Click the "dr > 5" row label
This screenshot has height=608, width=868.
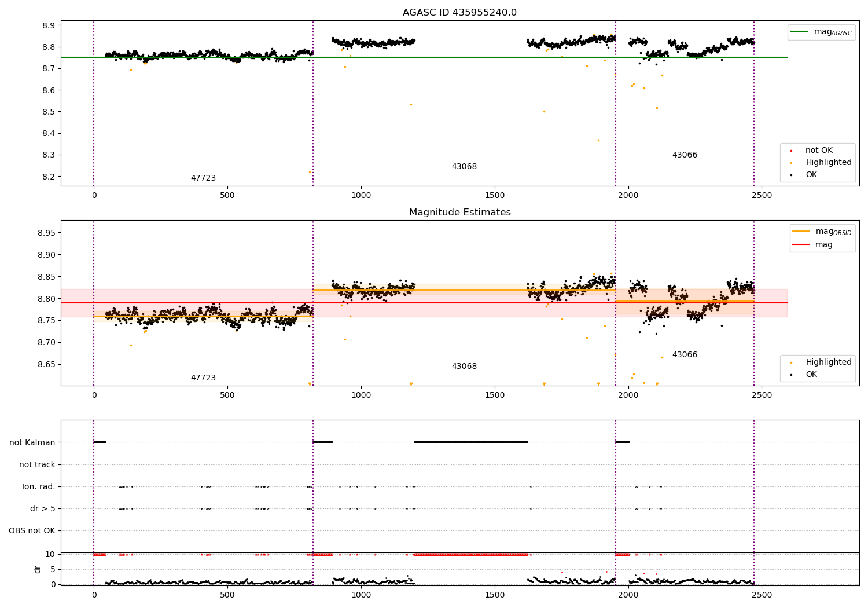tap(43, 509)
